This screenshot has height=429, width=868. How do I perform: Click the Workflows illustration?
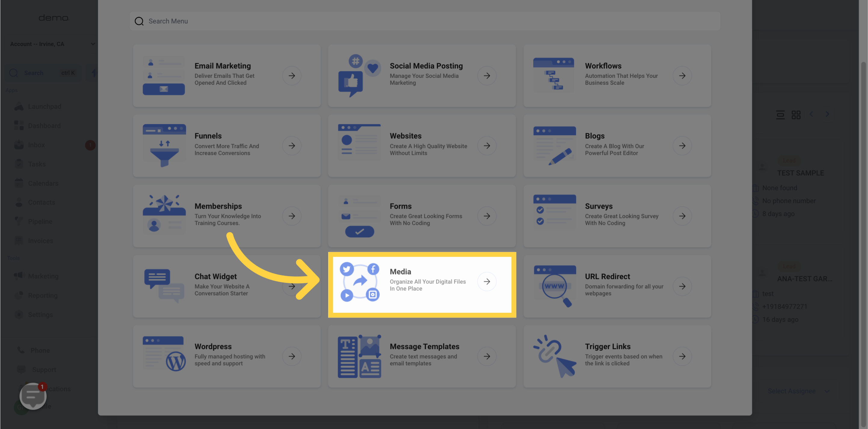554,75
